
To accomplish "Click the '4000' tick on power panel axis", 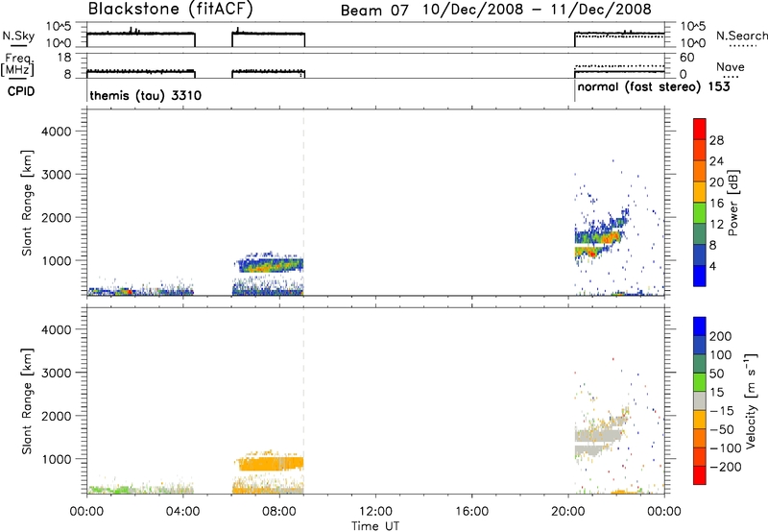I will click(57, 132).
